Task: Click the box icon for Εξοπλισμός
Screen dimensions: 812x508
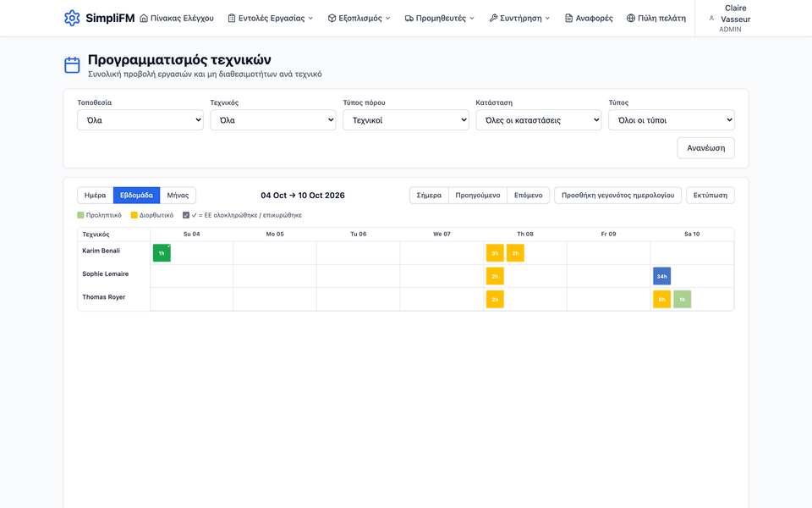Action: pyautogui.click(x=332, y=18)
